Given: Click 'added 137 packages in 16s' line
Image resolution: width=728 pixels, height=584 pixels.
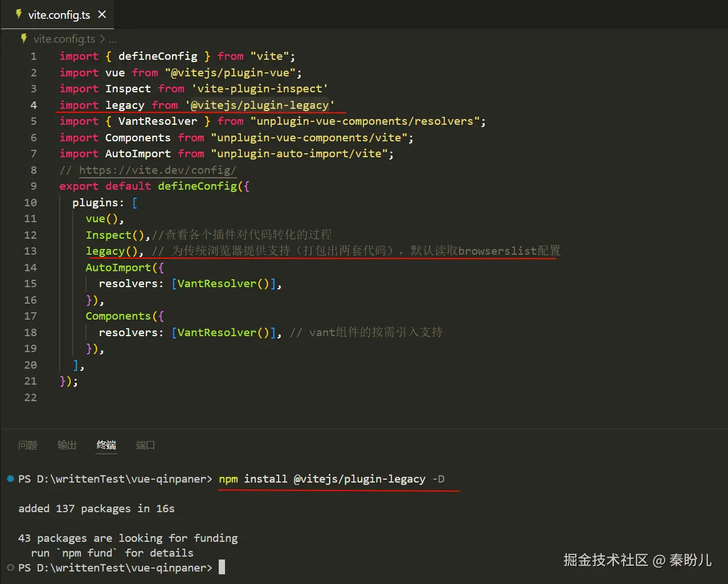Looking at the screenshot, I should click(x=96, y=509).
